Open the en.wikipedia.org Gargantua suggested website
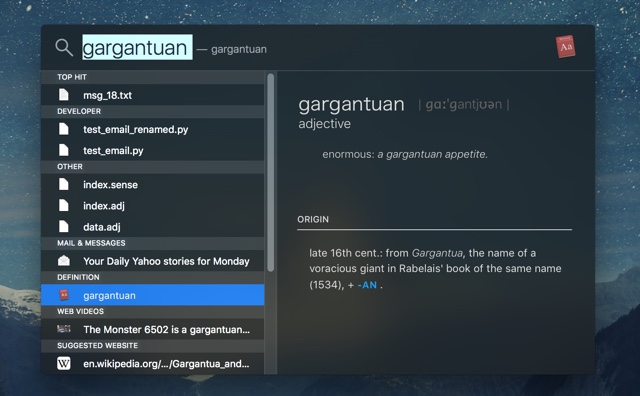This screenshot has height=396, width=640. pyautogui.click(x=153, y=363)
